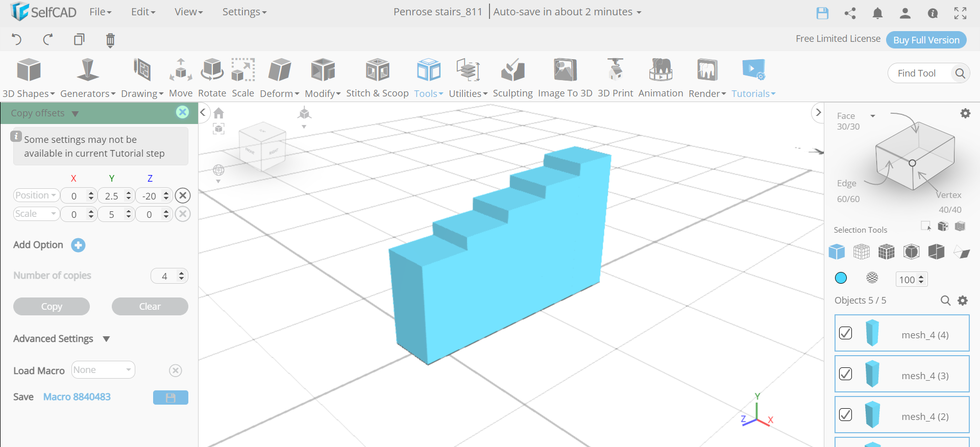Image resolution: width=980 pixels, height=447 pixels.
Task: Collapse the left panel arrow
Action: 203,112
